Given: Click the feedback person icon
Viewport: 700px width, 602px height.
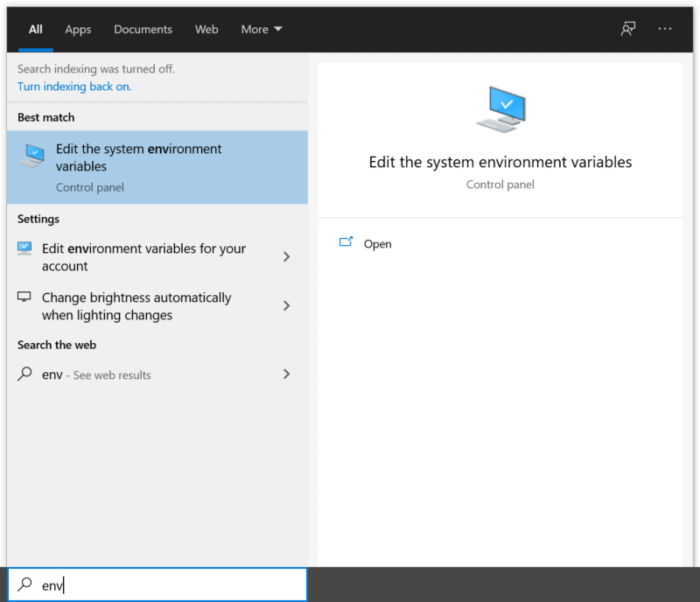Looking at the screenshot, I should [x=628, y=29].
